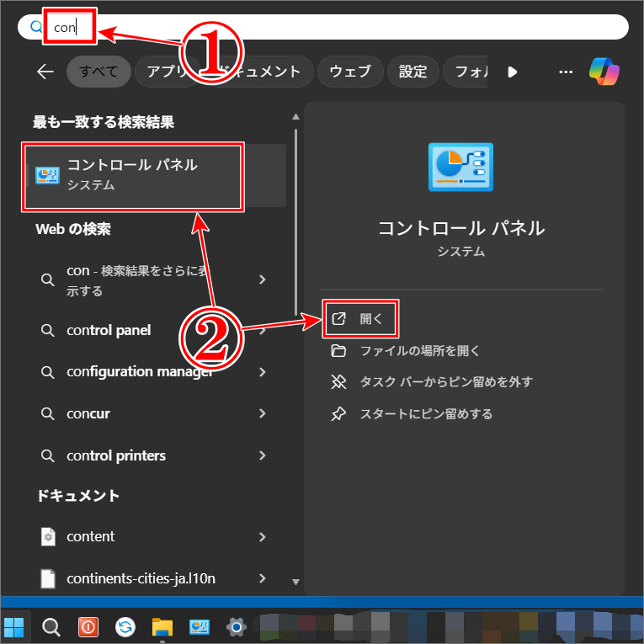Click the results list scroll-up arrow

coord(295,117)
